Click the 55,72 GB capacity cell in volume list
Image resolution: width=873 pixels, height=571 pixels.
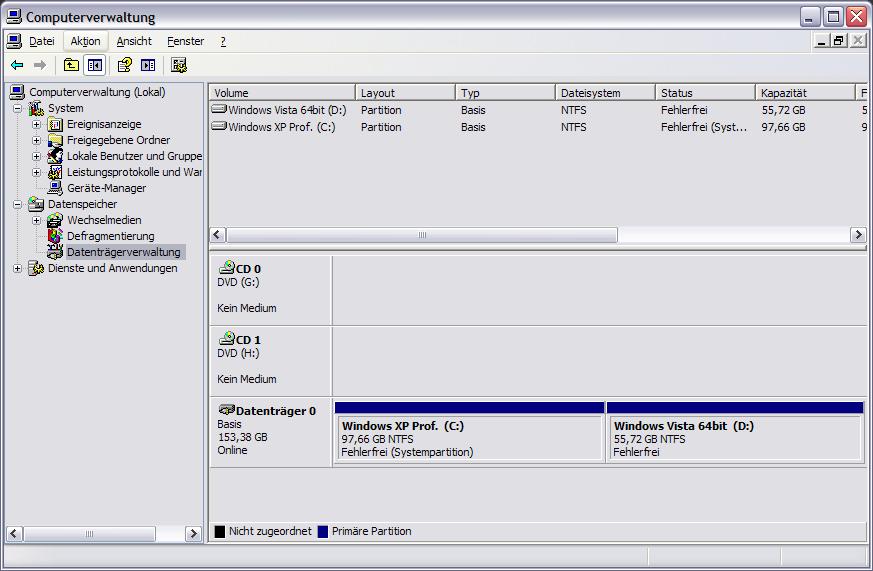pyautogui.click(x=783, y=110)
